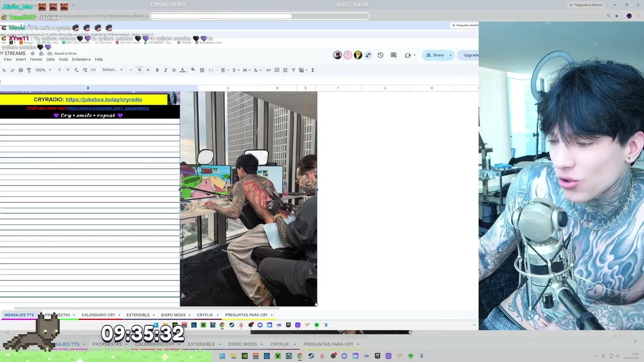Screen dimensions: 644x362
Task: Open Steam from the bottom Windows taskbar
Action: 311,356
